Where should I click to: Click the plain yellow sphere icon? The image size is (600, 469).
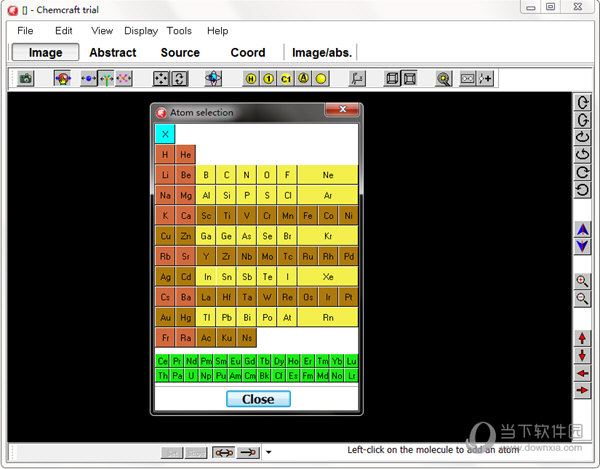pyautogui.click(x=321, y=79)
